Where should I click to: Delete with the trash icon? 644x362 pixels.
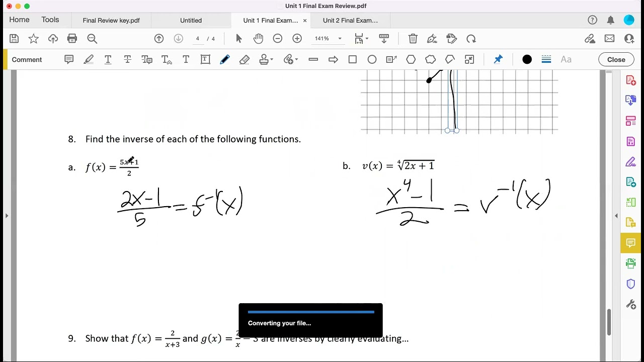coord(413,39)
